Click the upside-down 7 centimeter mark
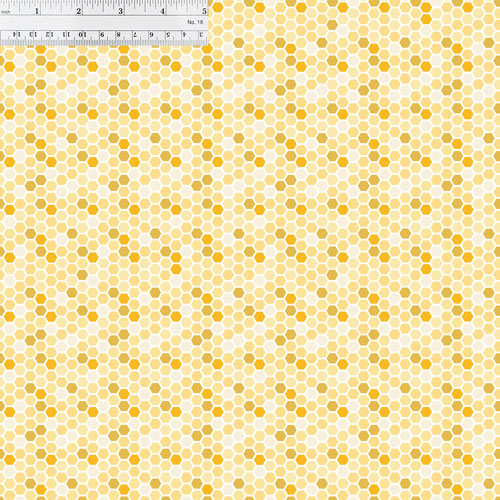This screenshot has height=500, width=500. (x=135, y=34)
